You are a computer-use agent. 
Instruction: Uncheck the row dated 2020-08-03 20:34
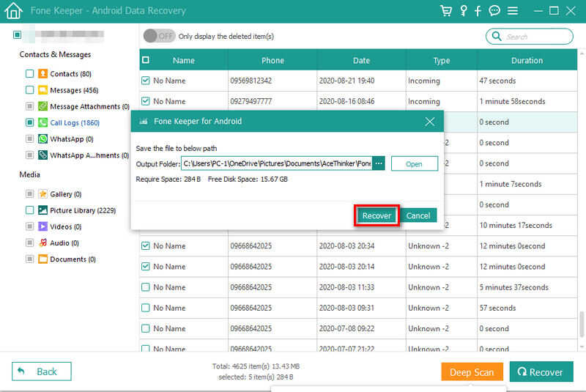pos(146,246)
